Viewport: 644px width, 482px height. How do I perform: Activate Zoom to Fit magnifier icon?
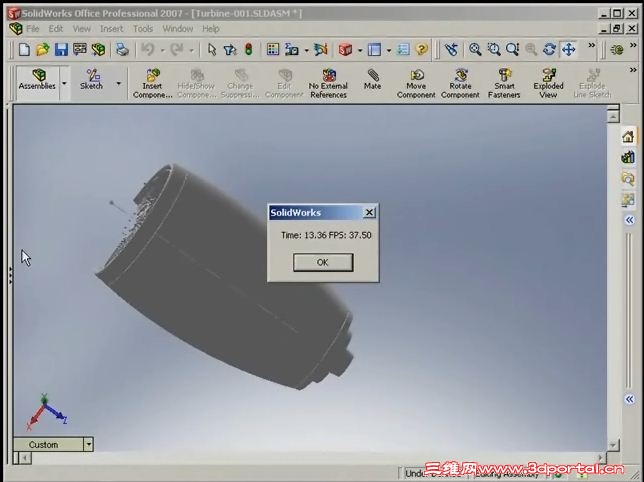pyautogui.click(x=475, y=50)
